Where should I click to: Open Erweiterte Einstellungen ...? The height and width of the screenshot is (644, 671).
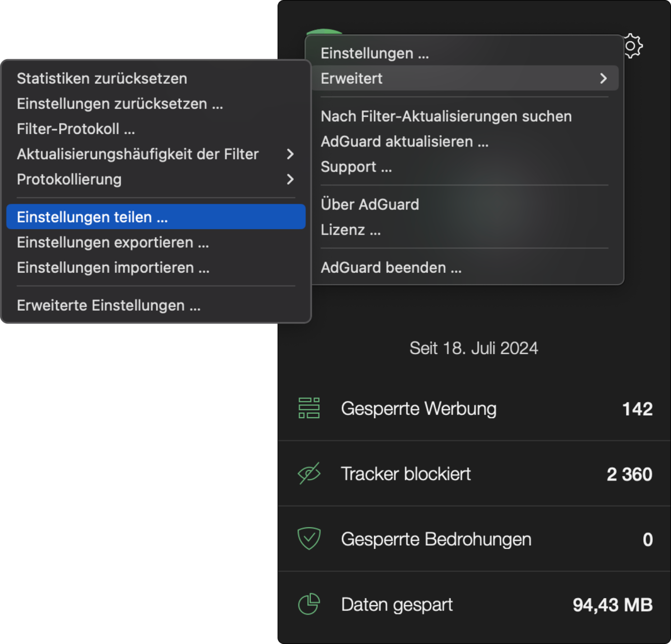(x=156, y=305)
